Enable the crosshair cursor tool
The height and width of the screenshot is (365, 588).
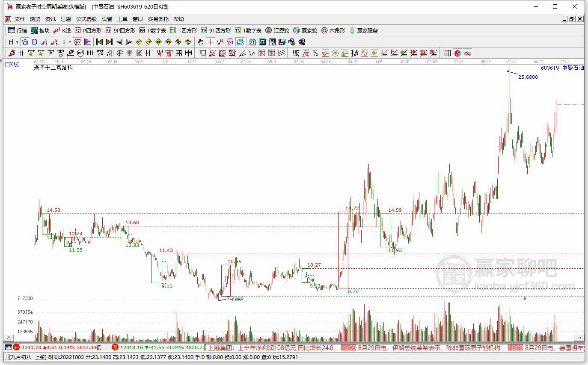(211, 42)
